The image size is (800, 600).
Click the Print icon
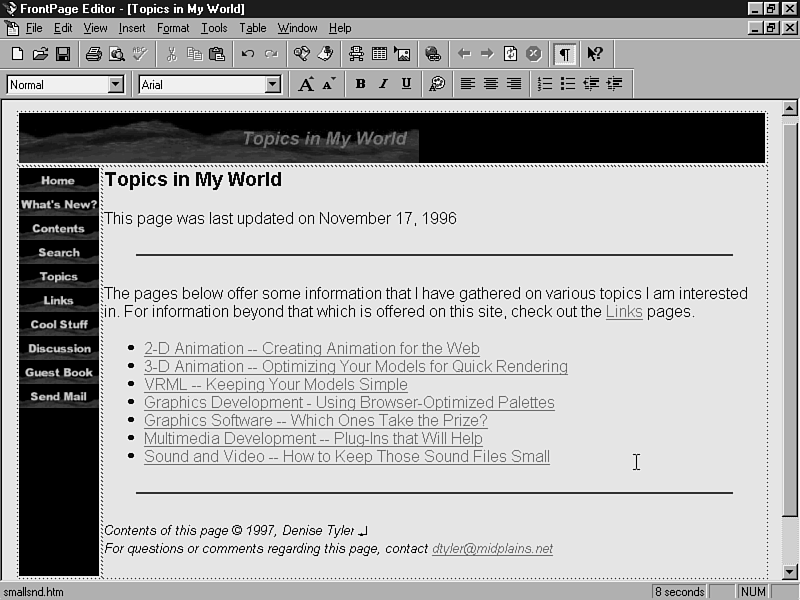(93, 54)
